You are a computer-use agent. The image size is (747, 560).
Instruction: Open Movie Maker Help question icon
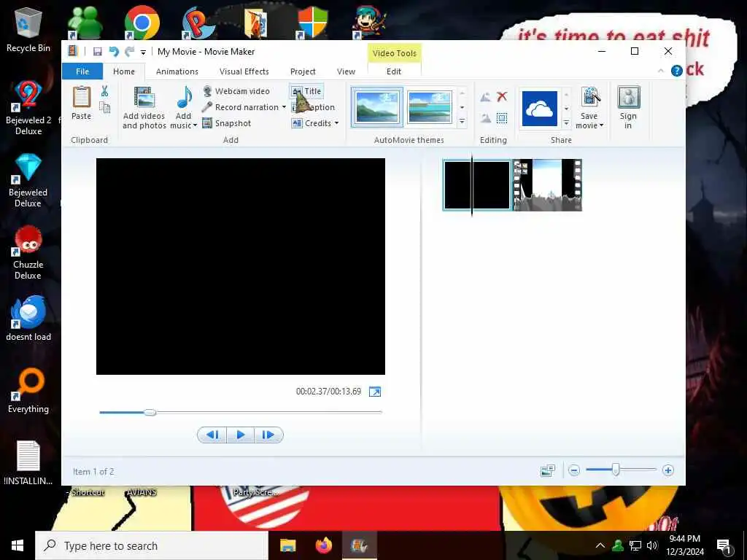tap(676, 71)
